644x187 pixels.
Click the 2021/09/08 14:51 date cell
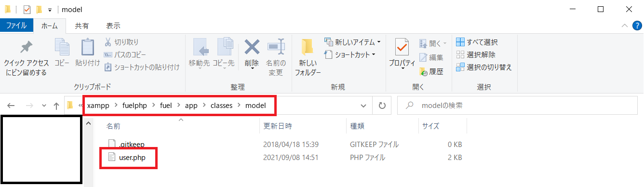(291, 157)
